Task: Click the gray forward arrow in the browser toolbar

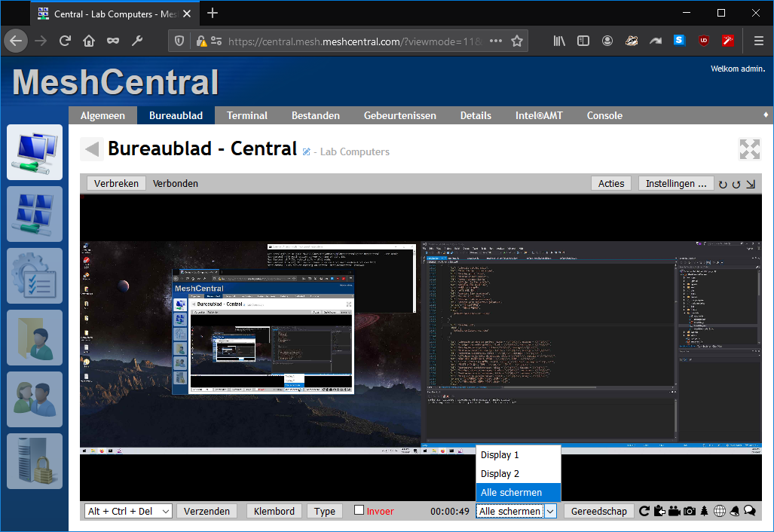Action: [x=41, y=41]
